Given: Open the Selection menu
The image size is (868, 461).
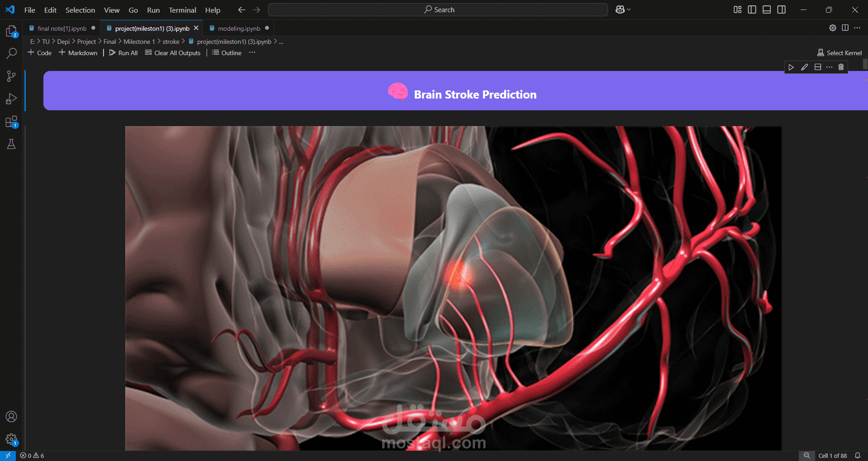Looking at the screenshot, I should (80, 10).
